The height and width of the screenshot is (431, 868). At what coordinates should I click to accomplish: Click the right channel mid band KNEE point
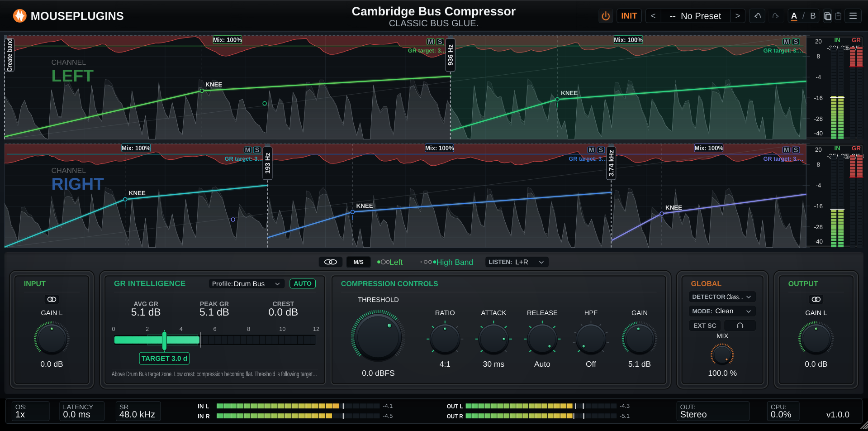tap(353, 212)
